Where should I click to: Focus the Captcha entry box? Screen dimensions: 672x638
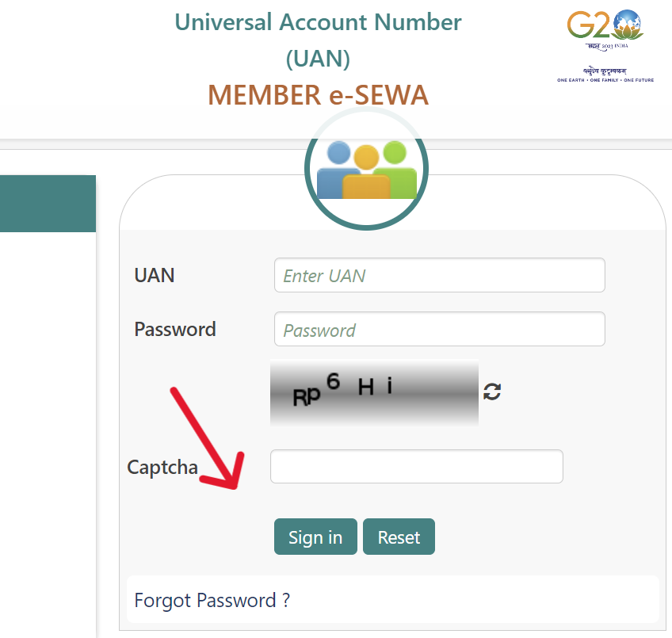click(x=416, y=466)
